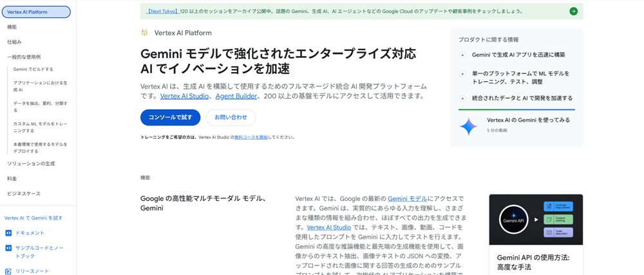The image size is (644, 275).
Task: Expand '統合されたデータと AI で開発を加速する'
Action: pyautogui.click(x=462, y=99)
